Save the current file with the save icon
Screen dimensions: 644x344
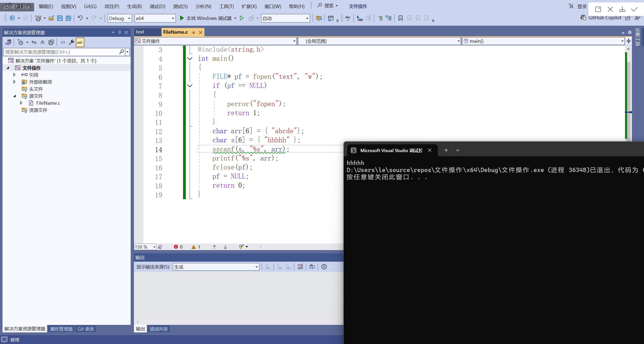click(x=60, y=18)
